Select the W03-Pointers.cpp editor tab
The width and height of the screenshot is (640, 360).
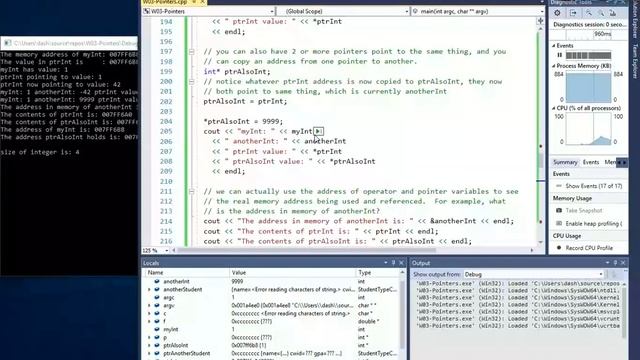click(165, 2)
